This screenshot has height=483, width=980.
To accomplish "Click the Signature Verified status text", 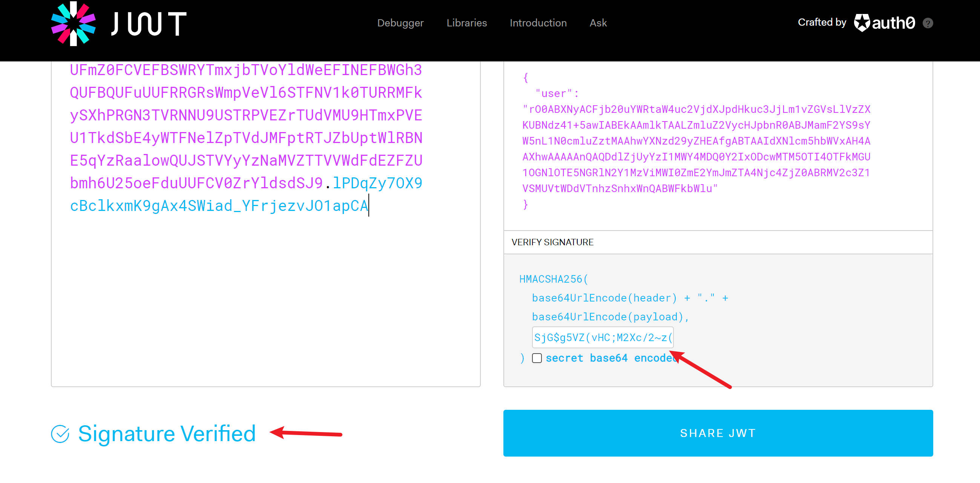I will pos(167,434).
